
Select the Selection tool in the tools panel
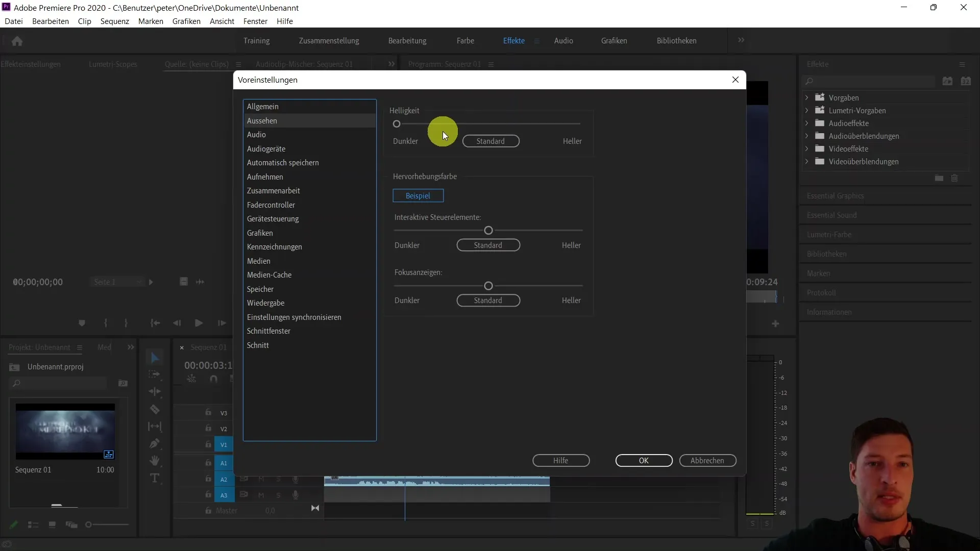[155, 358]
